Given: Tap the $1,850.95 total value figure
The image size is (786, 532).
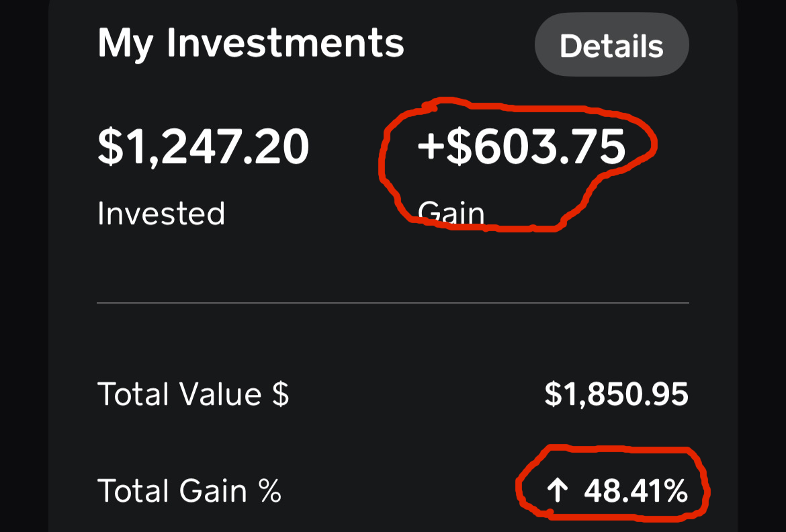Looking at the screenshot, I should point(616,394).
